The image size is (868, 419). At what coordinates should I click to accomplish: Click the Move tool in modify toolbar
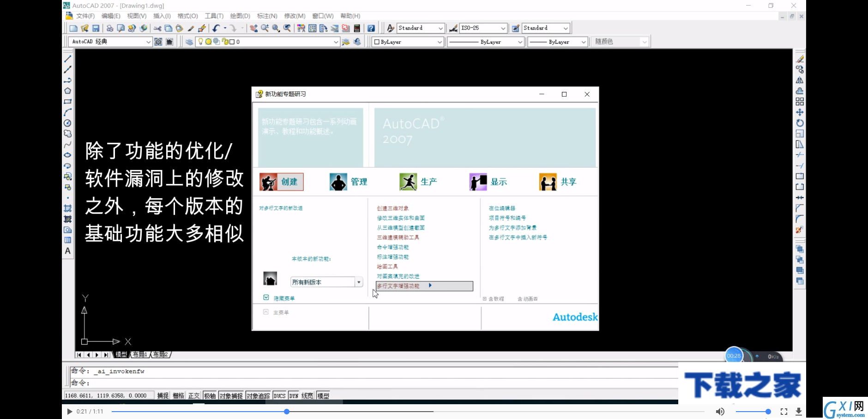[x=800, y=112]
